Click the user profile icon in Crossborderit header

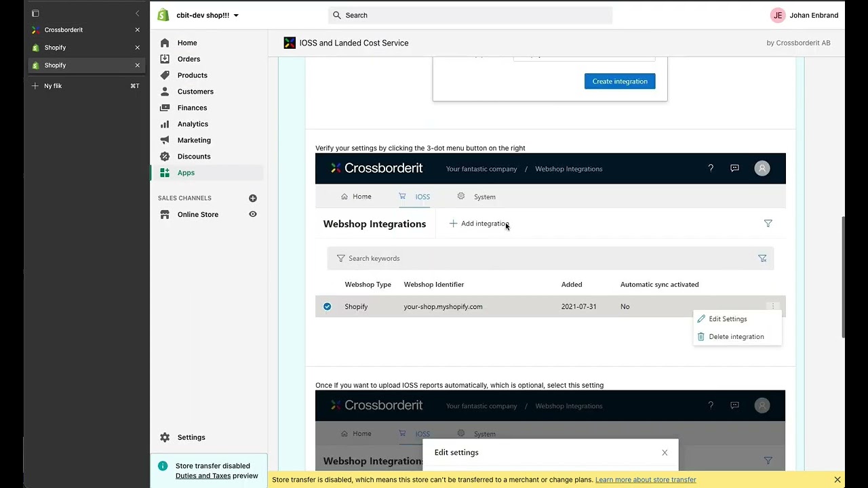coord(762,168)
